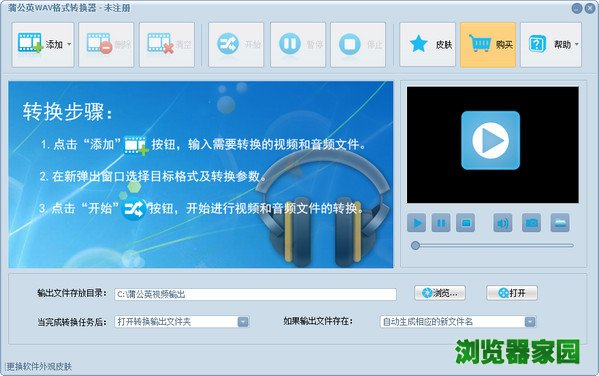Pause conversion with the 暂停 icon
Image resolution: width=599 pixels, height=376 pixels.
290,44
